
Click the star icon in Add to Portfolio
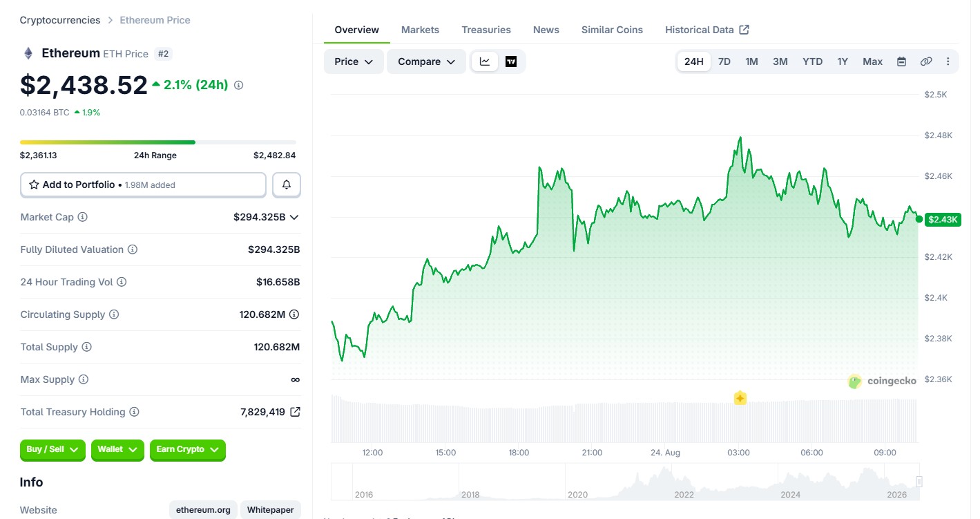34,185
